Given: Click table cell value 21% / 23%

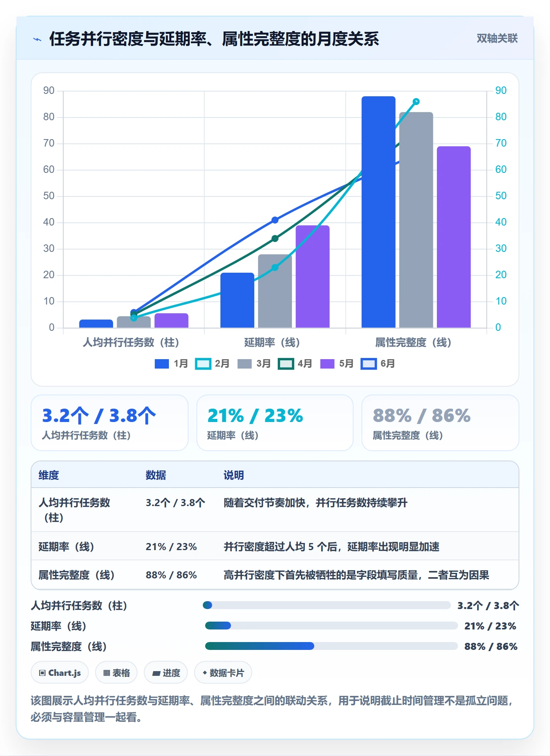Looking at the screenshot, I should (x=171, y=547).
